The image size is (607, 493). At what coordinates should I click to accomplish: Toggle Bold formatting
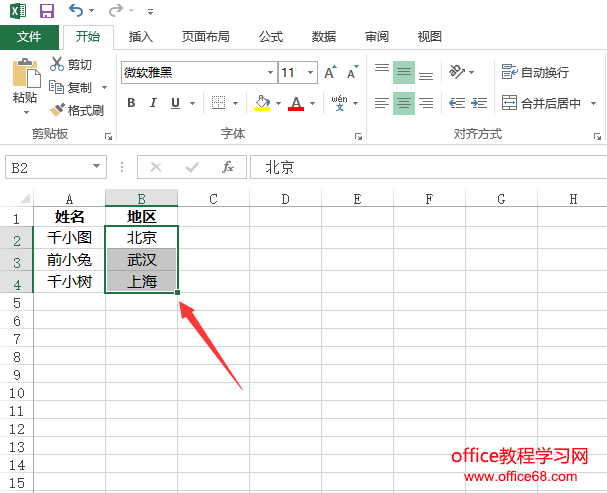click(x=131, y=103)
